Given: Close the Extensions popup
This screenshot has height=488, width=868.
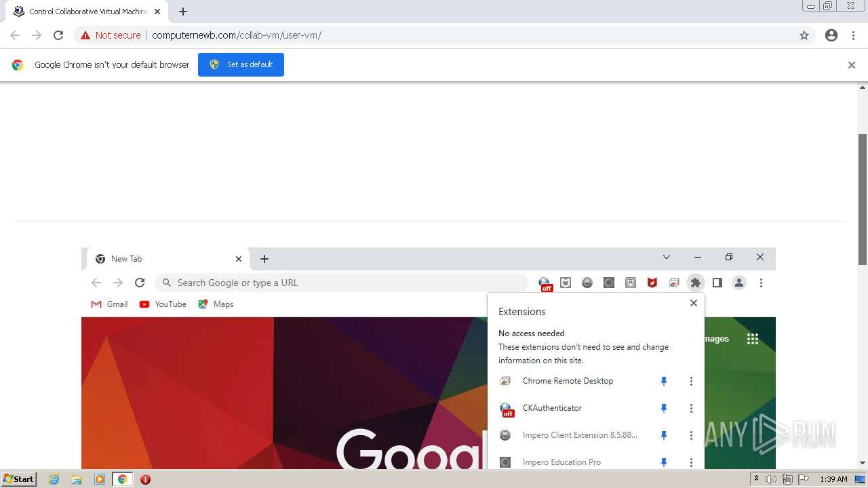Looking at the screenshot, I should [x=694, y=303].
